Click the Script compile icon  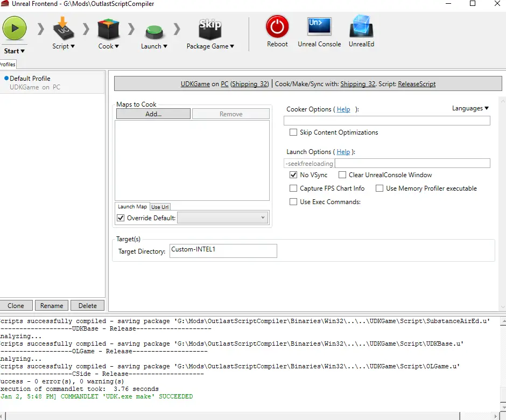[64, 29]
